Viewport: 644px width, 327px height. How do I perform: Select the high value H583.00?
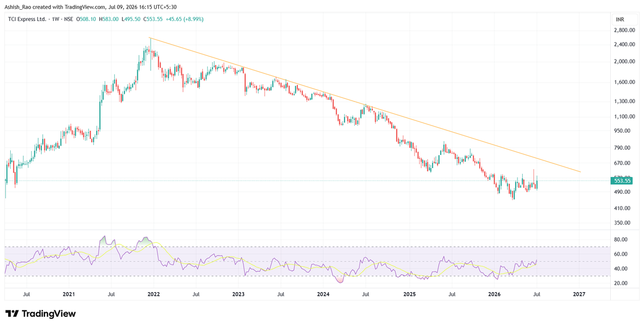108,19
